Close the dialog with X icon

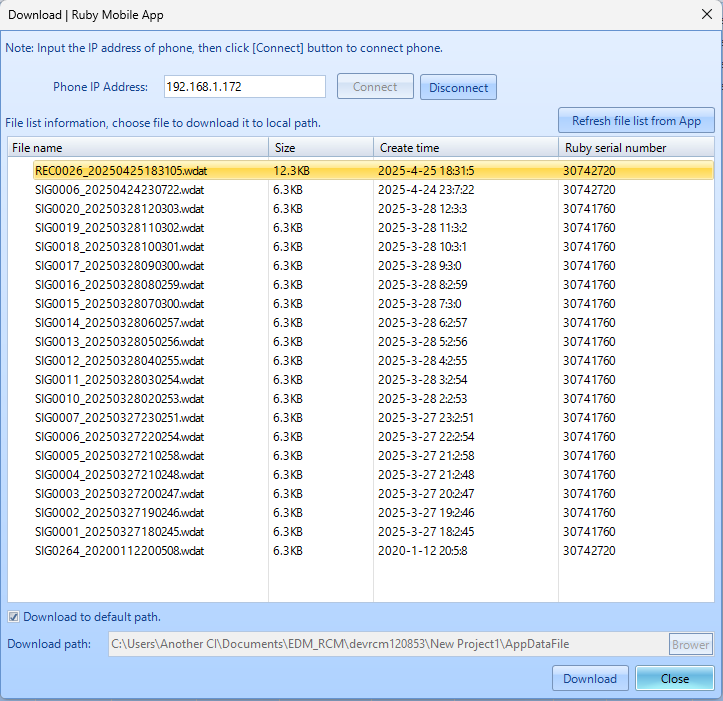pos(706,14)
